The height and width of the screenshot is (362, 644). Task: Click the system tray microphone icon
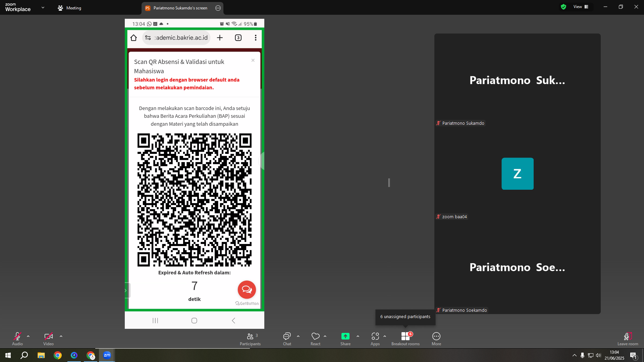coord(583,355)
